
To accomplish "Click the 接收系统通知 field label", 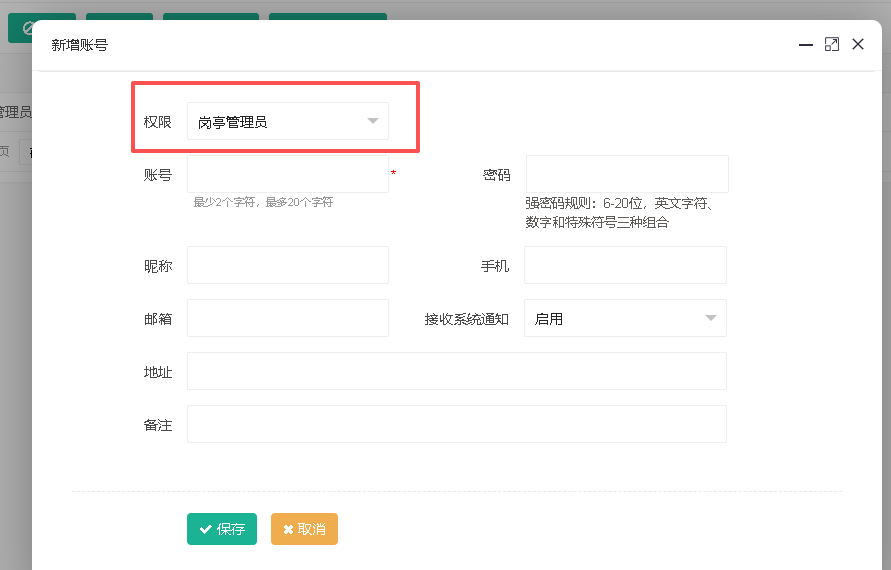I will (x=467, y=319).
